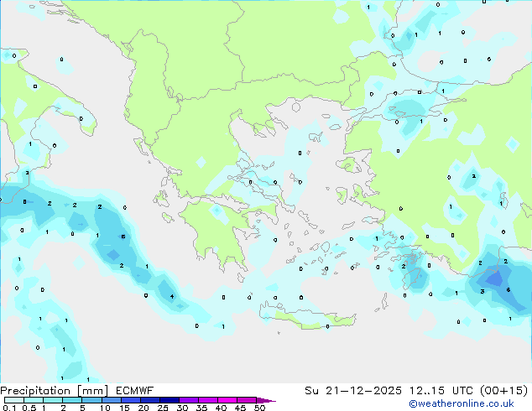
Task: Click the 45–50 mm legend color swatch
Action: (x=247, y=400)
